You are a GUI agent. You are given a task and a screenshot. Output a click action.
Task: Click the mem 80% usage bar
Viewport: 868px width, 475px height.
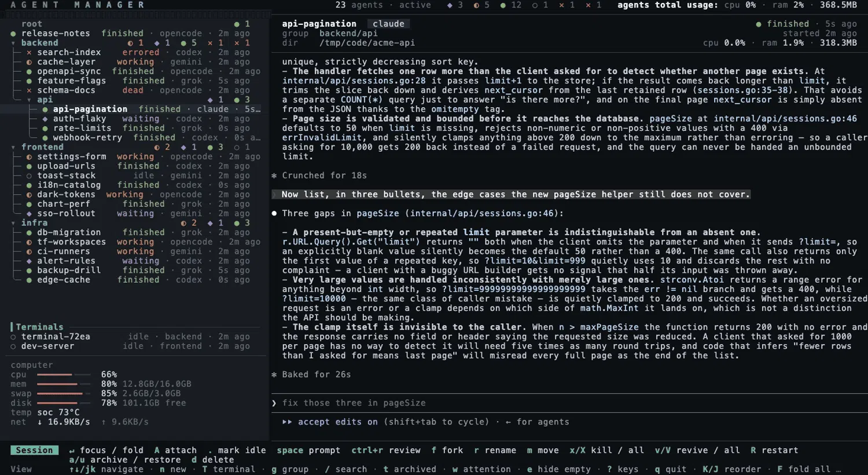(x=64, y=384)
